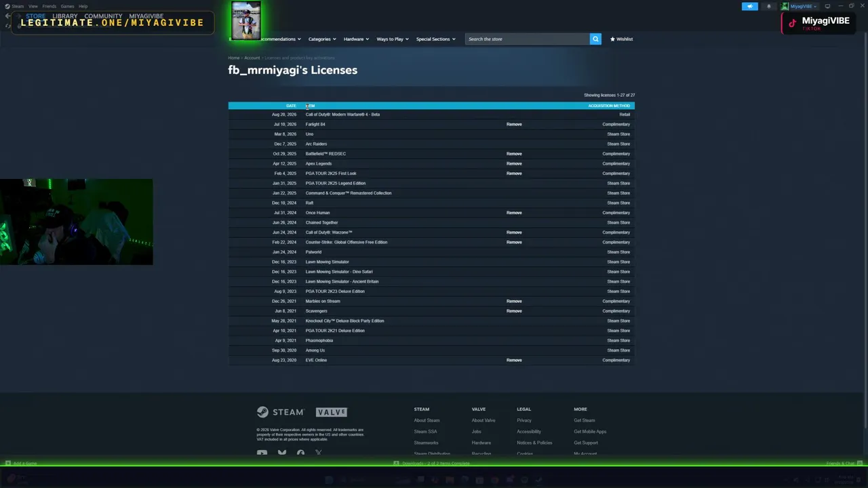This screenshot has width=868, height=488.
Task: Open the About Steam footer link
Action: (x=427, y=420)
